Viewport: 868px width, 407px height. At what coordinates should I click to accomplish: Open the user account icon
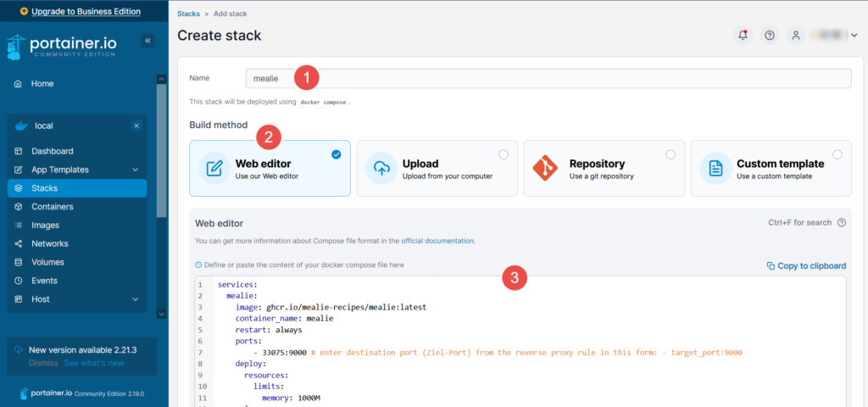coord(795,36)
